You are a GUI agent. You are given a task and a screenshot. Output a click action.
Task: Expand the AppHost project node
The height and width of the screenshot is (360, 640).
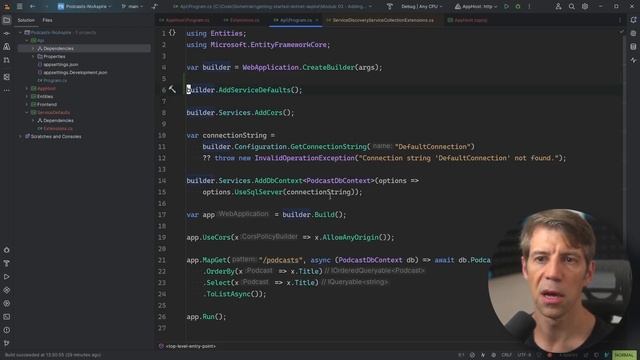(27, 88)
